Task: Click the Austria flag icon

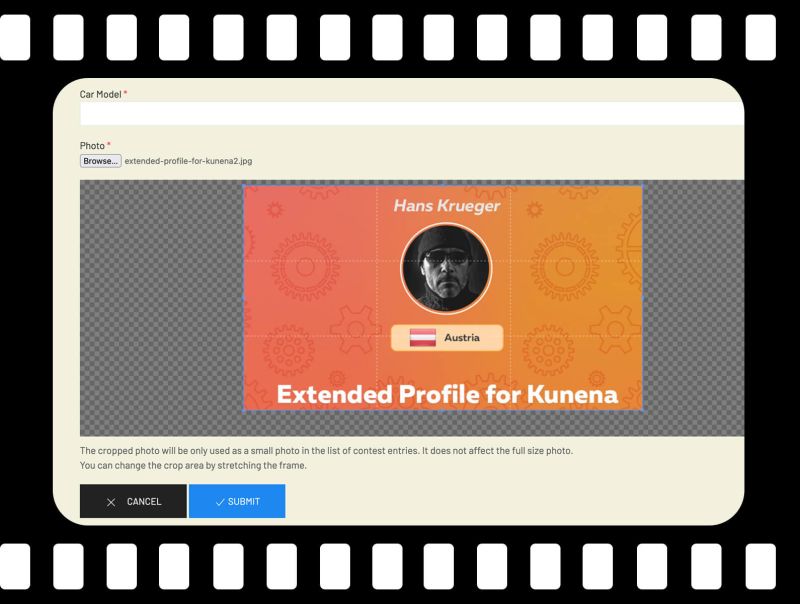Action: pos(423,338)
